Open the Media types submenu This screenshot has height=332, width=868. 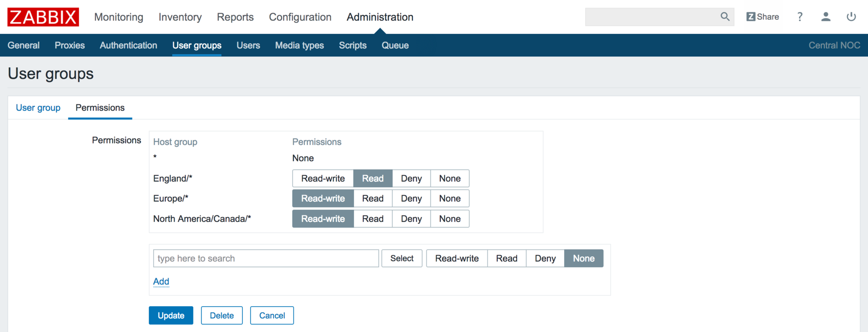tap(299, 45)
